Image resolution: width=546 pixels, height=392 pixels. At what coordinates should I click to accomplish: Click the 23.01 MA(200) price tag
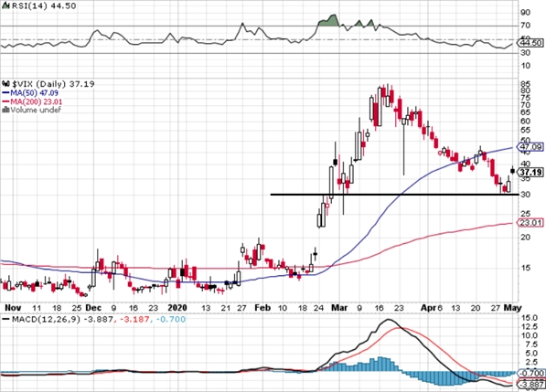[530, 223]
